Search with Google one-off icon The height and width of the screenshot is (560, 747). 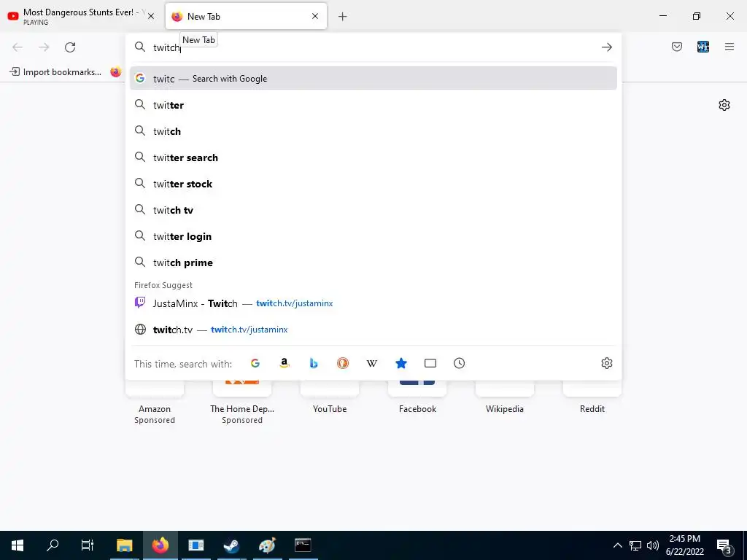tap(255, 363)
